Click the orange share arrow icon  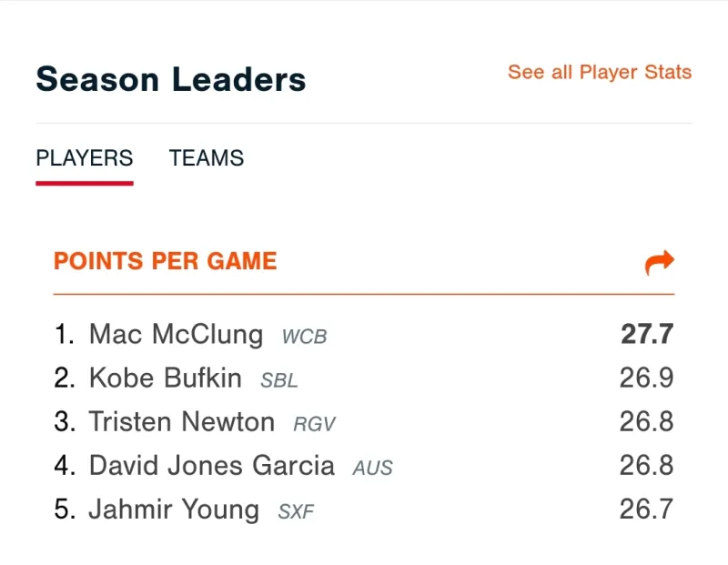659,263
